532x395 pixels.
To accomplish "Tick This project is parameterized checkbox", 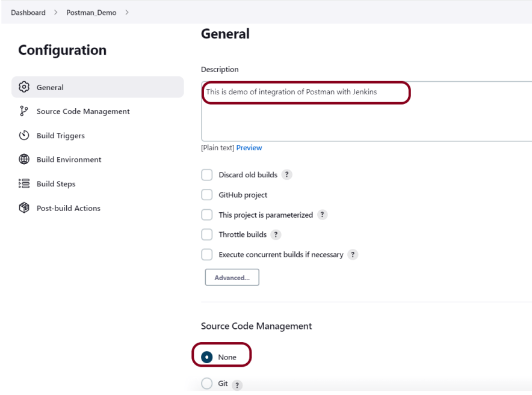I will (x=207, y=215).
